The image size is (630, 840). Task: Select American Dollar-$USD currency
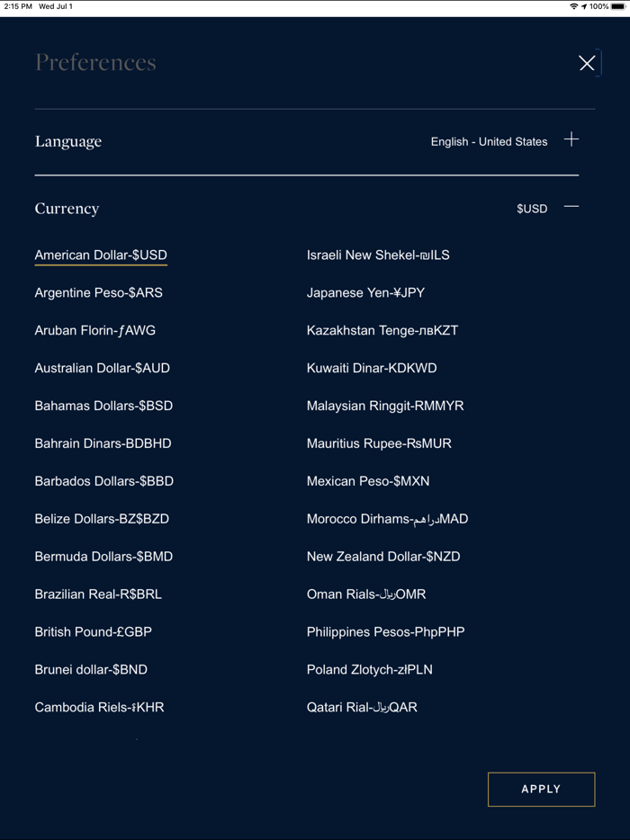pos(101,255)
